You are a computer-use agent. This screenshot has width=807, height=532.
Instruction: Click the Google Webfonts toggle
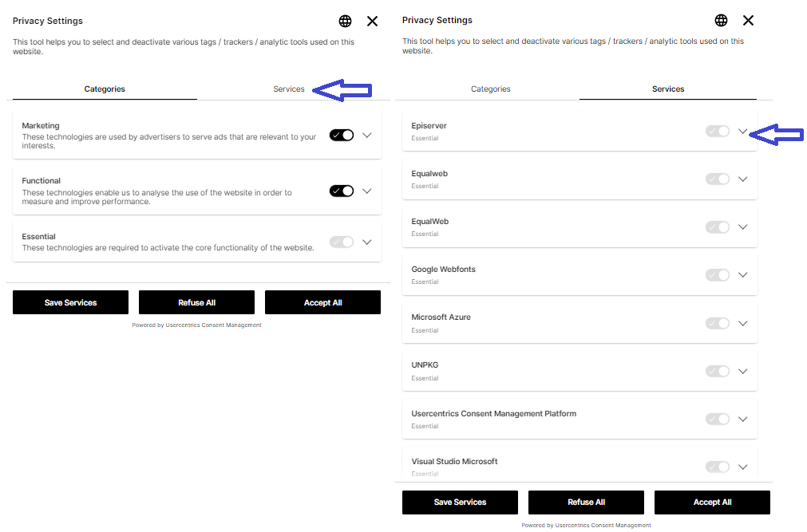click(718, 274)
